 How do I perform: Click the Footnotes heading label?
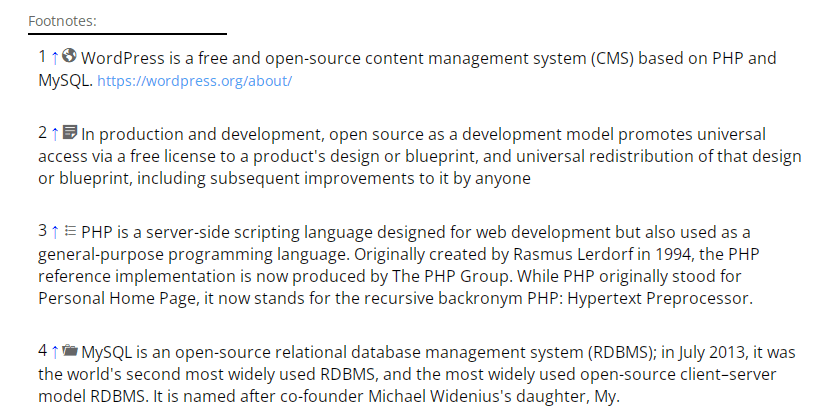point(62,21)
